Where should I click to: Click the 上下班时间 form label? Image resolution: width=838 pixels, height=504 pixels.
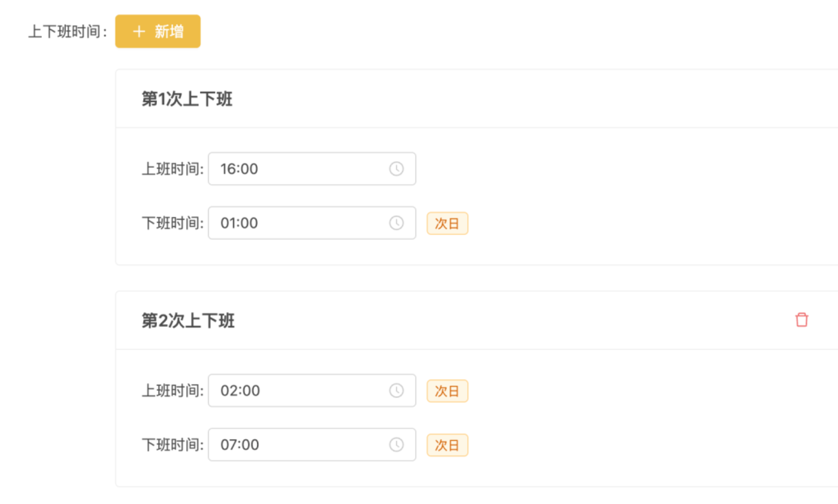click(68, 31)
